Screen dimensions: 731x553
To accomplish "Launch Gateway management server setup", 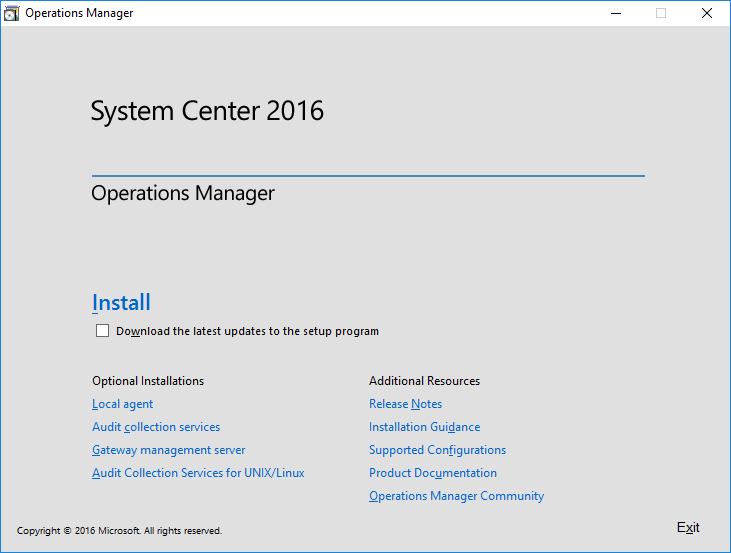I will [169, 450].
